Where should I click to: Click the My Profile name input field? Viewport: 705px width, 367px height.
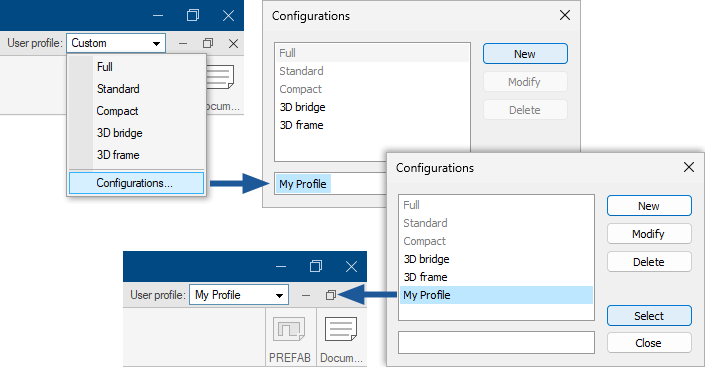coord(330,184)
